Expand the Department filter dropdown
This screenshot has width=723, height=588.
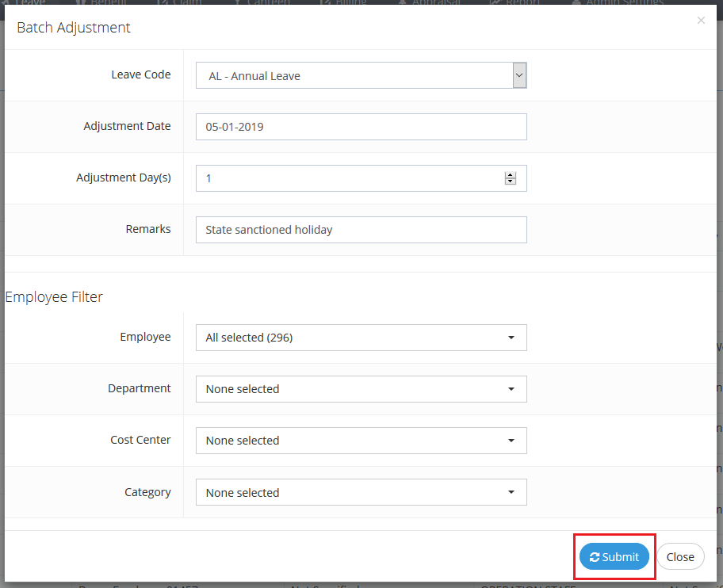pos(361,389)
